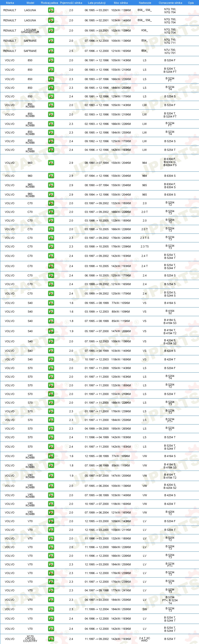Select the 120kW / 163KM power cell
Viewport: 199px width, 644px height.
pyautogui.click(x=121, y=377)
